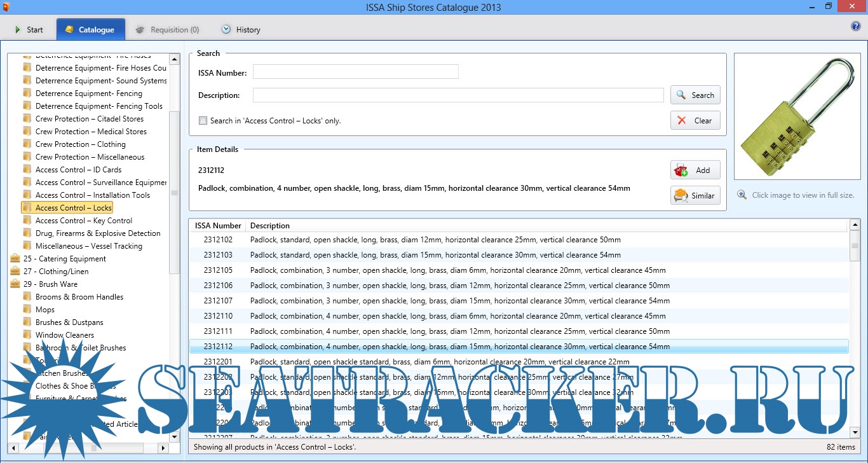Find Similar items for selected padlock
This screenshot has height=463, width=868.
point(695,195)
